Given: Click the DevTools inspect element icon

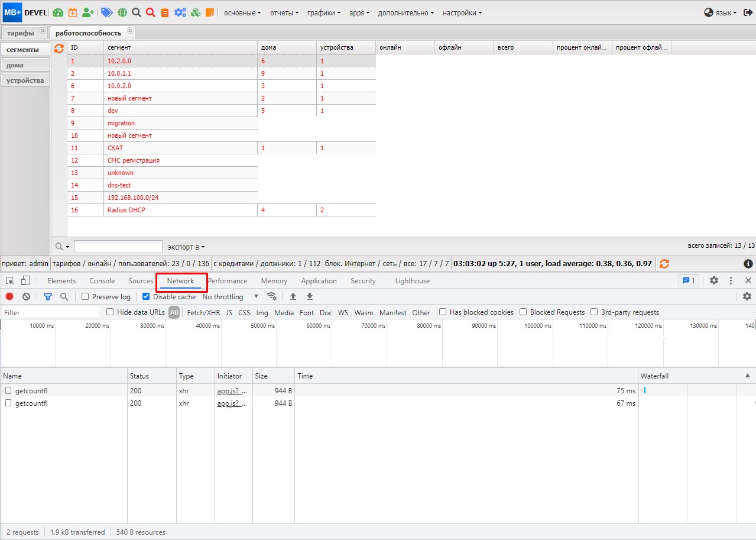Looking at the screenshot, I should [10, 281].
